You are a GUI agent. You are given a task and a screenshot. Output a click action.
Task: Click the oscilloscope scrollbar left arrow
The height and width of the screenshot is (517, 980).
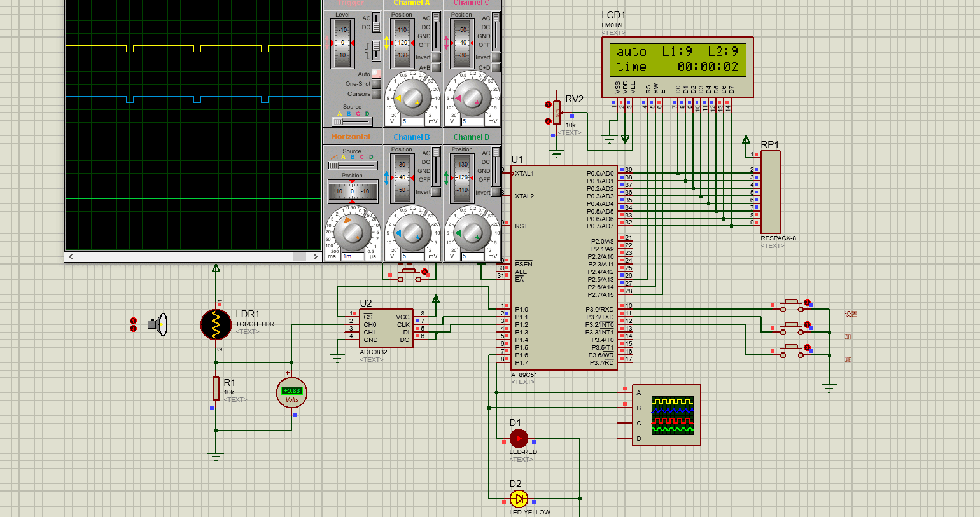click(x=71, y=256)
